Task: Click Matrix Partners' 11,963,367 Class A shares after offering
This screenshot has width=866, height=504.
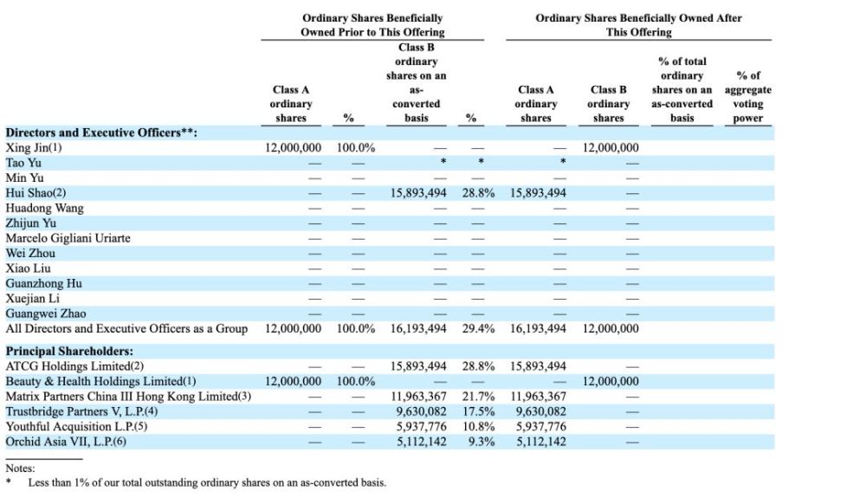Action: point(538,397)
